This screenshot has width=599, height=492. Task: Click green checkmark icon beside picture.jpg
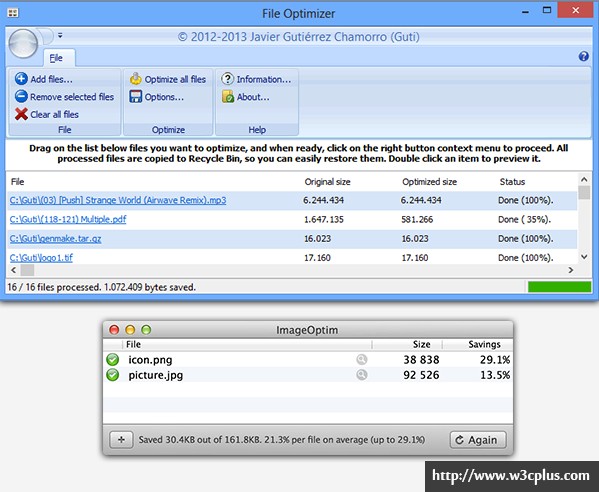tap(113, 375)
